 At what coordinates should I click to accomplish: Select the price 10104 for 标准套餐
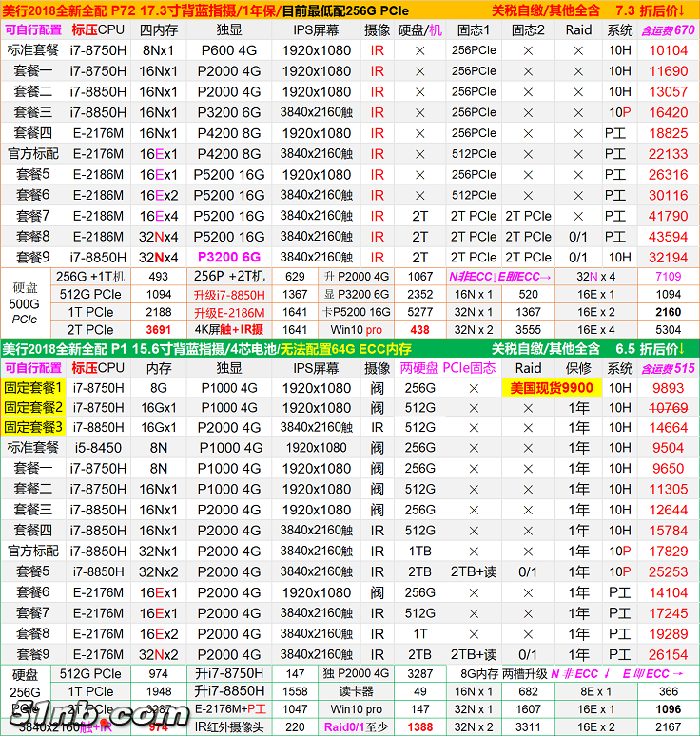(668, 50)
